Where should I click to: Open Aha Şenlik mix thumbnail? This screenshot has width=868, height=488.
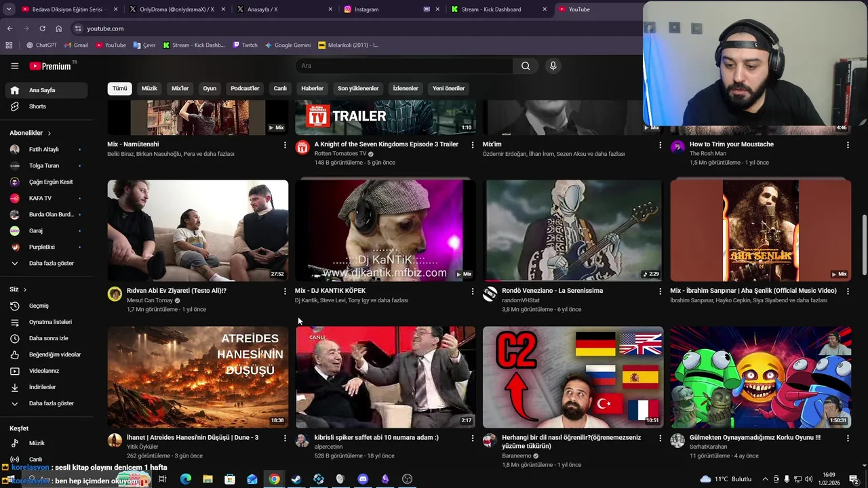761,230
